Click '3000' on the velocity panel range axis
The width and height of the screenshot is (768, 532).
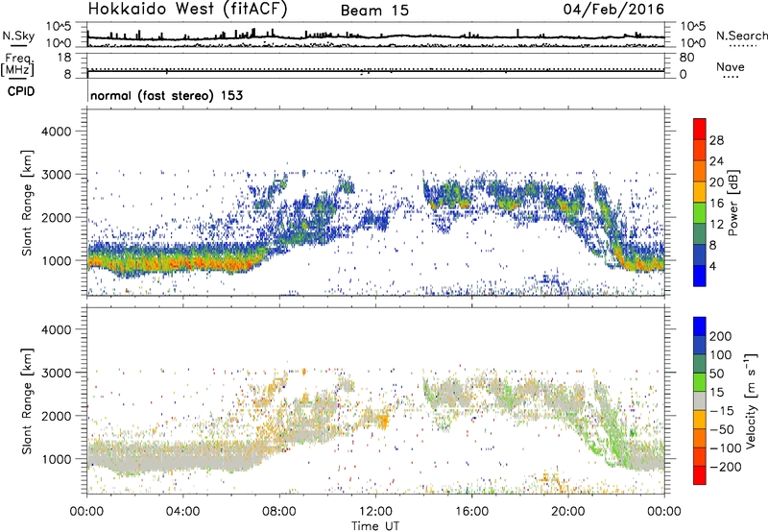click(x=57, y=373)
